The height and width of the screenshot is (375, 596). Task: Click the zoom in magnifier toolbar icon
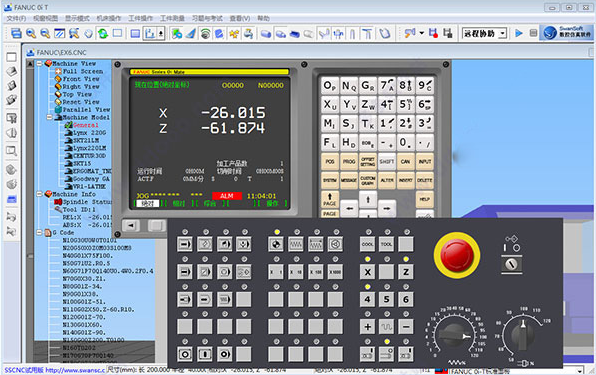pos(31,33)
